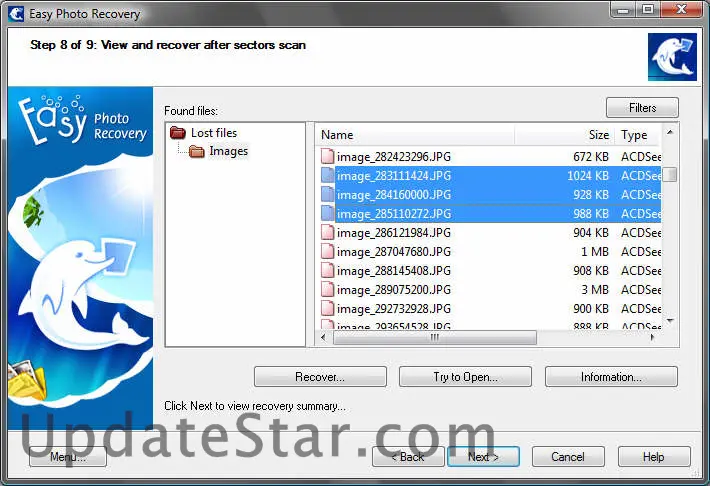
Task: Click the 672 KB size cell
Action: [591, 157]
